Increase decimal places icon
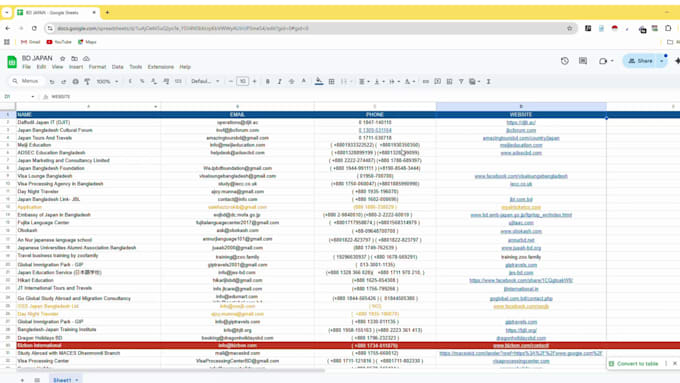Viewport: 680px width, 383px height. tap(166, 82)
